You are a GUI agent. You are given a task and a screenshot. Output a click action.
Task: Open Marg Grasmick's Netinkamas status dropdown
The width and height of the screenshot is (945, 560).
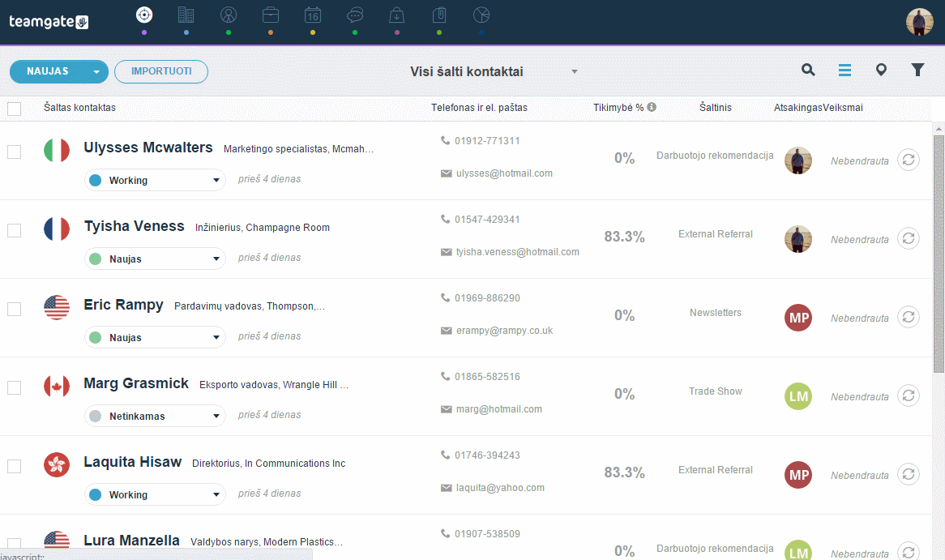[155, 416]
